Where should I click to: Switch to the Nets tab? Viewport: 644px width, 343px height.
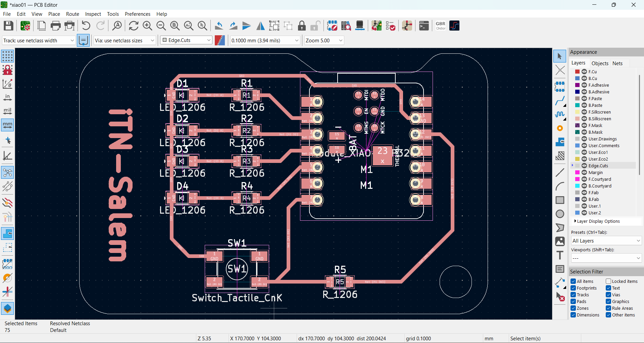tap(617, 63)
